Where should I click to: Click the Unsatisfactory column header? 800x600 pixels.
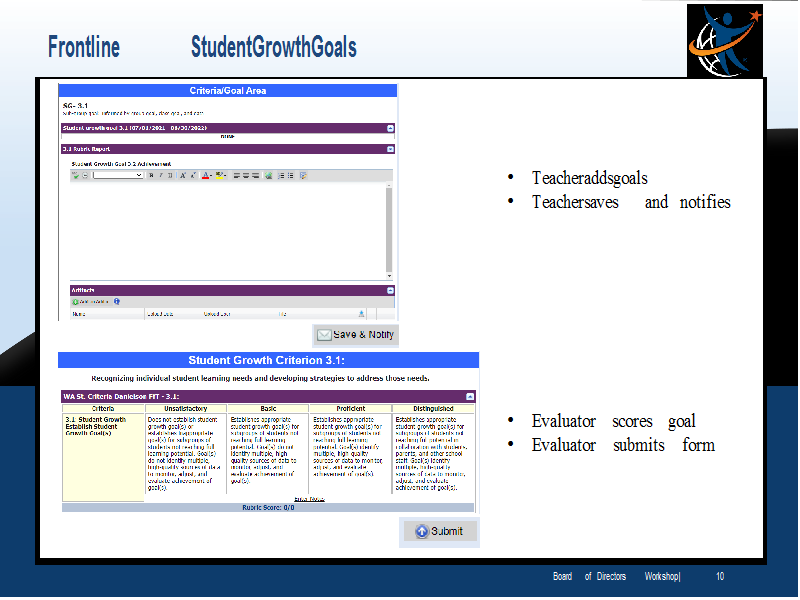click(x=186, y=409)
